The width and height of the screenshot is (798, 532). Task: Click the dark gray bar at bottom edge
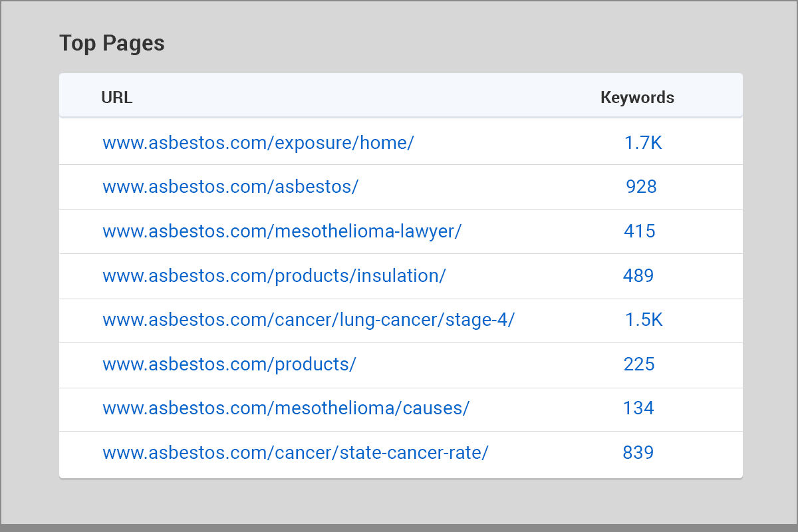(x=399, y=527)
